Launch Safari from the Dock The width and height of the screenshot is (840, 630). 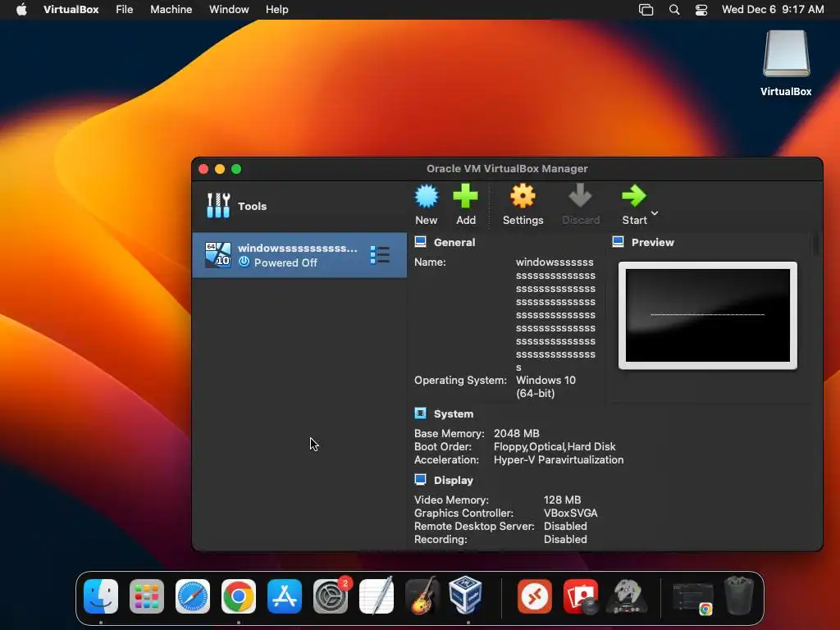click(x=192, y=596)
